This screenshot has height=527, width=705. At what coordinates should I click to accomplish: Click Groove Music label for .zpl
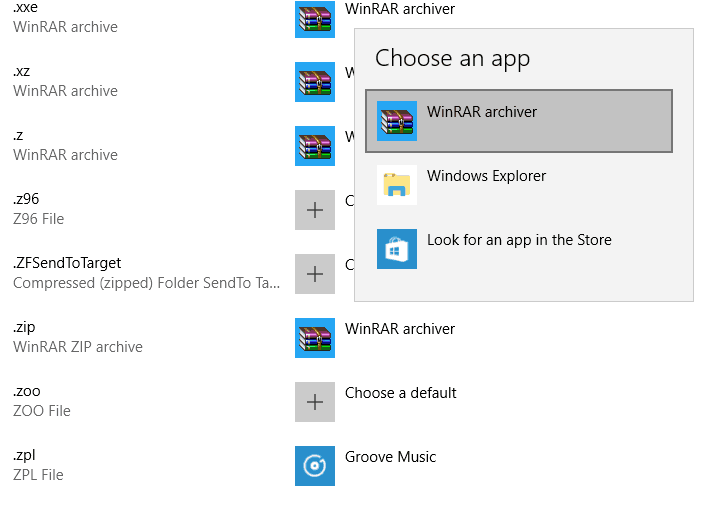(390, 457)
